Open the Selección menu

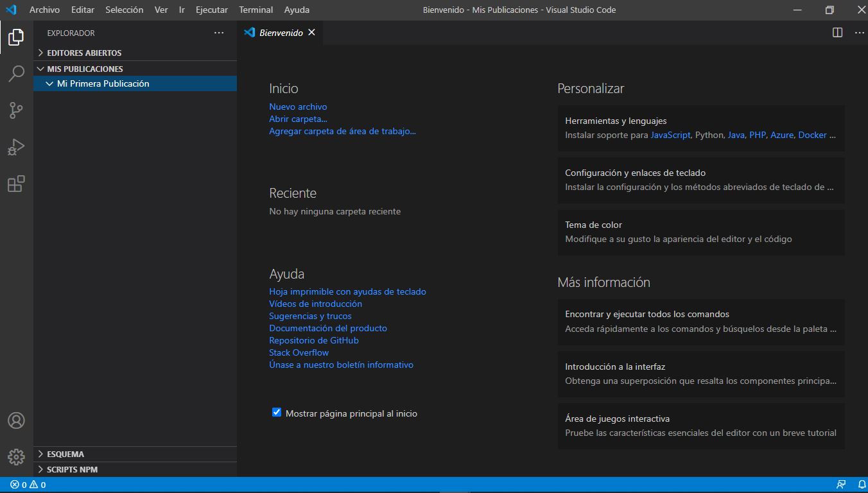tap(125, 10)
